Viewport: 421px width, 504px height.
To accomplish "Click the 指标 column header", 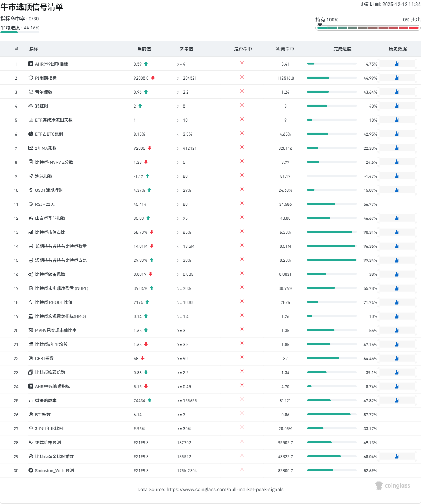I will pyautogui.click(x=34, y=49).
